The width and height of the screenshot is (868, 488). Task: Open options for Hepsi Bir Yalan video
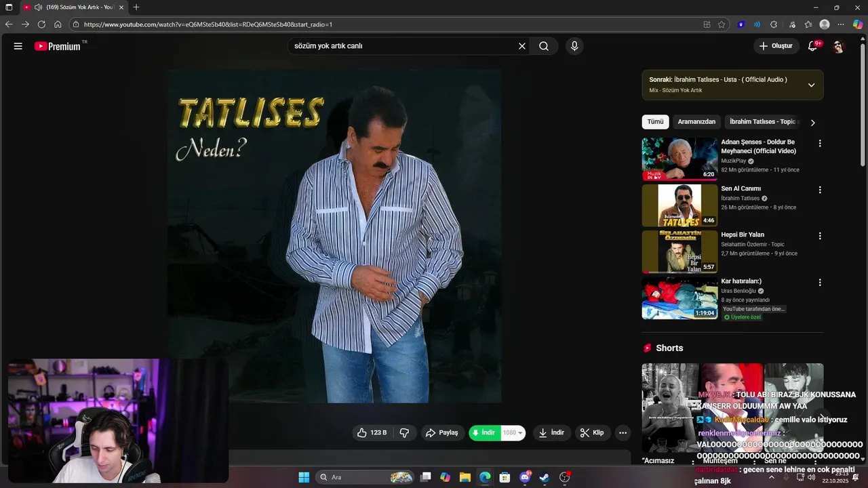point(820,236)
